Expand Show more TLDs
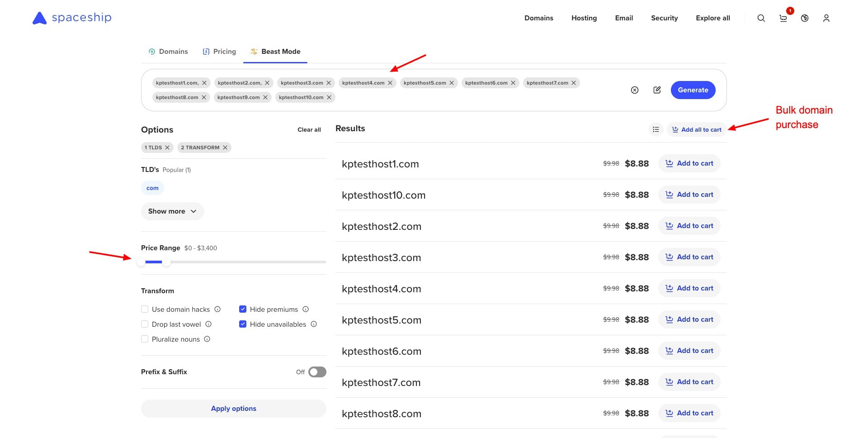The width and height of the screenshot is (868, 438). coord(172,211)
